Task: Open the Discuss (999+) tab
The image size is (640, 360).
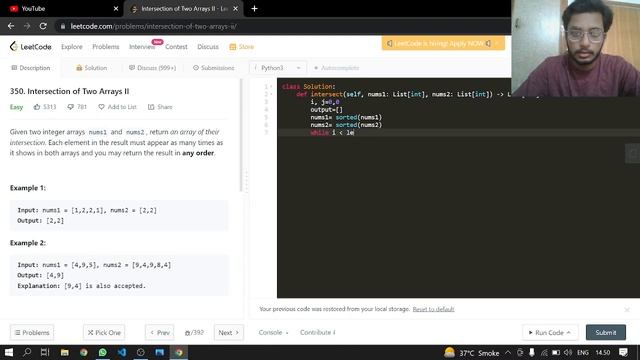Action: pyautogui.click(x=153, y=68)
